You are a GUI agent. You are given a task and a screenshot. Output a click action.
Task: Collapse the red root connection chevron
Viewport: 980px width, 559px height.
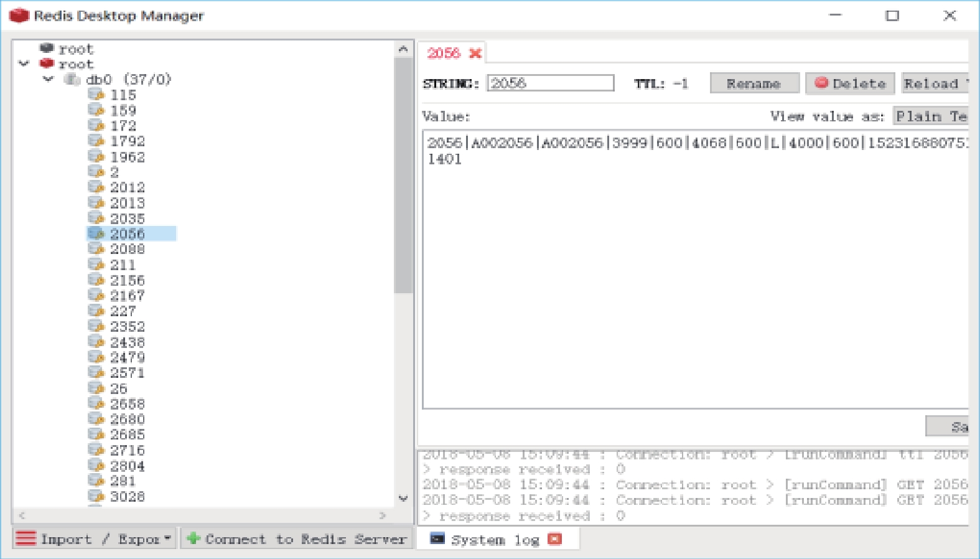[24, 63]
